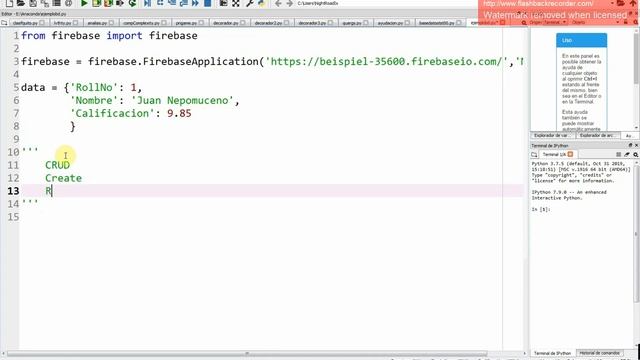The width and height of the screenshot is (640, 360).
Task: Go back to previous cursor position
Action: click(278, 3)
